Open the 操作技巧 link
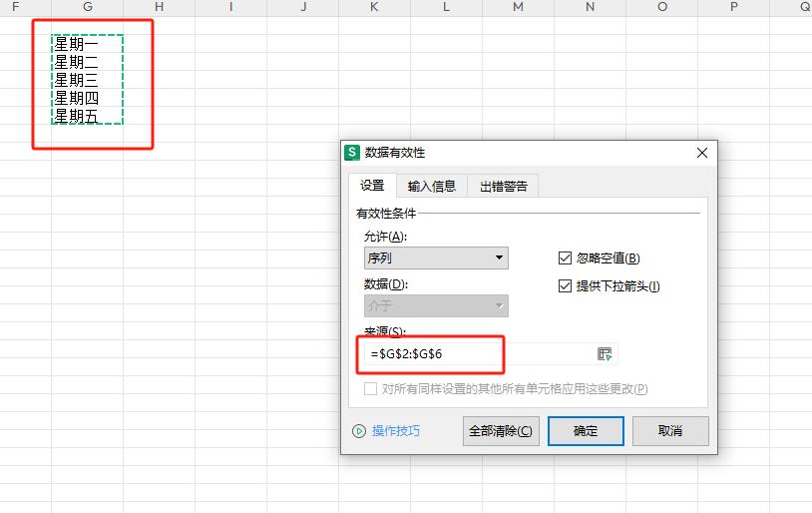The image size is (812, 513). pos(396,431)
